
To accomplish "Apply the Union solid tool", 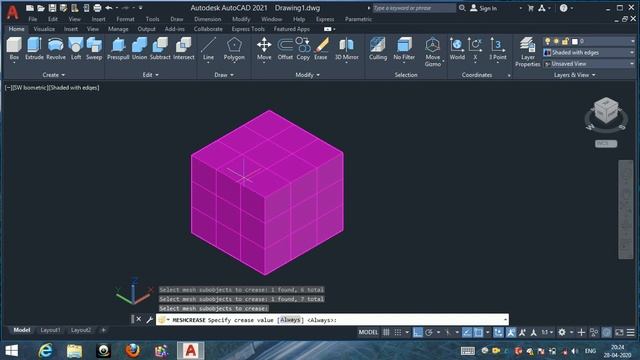I will click(139, 49).
